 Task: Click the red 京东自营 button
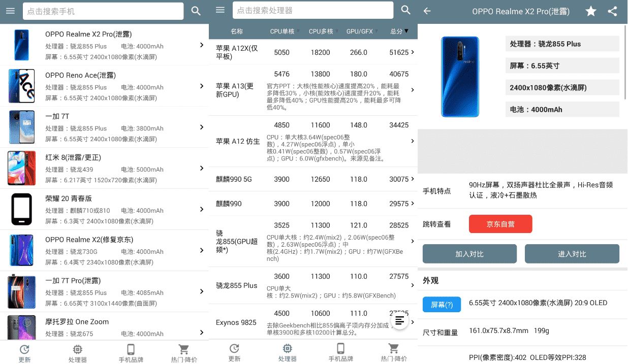click(x=500, y=224)
